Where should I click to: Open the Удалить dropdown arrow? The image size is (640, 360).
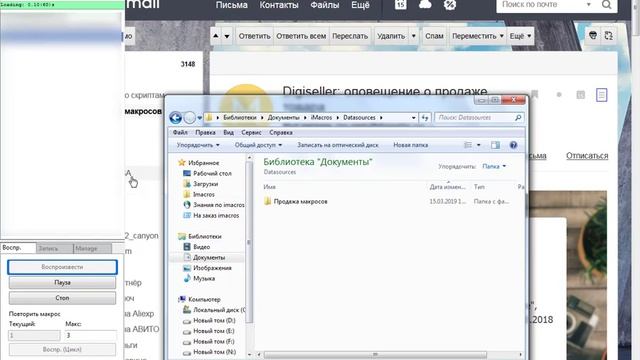tap(413, 36)
